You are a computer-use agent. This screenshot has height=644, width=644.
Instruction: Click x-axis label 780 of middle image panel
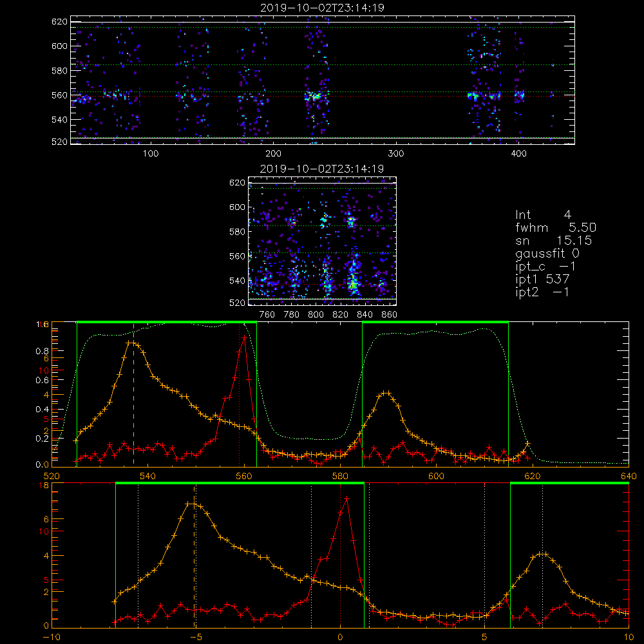[x=292, y=315]
